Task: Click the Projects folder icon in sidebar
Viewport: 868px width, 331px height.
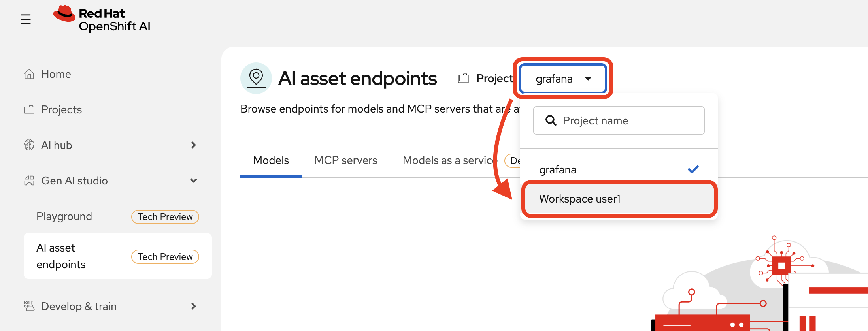Action: click(29, 109)
